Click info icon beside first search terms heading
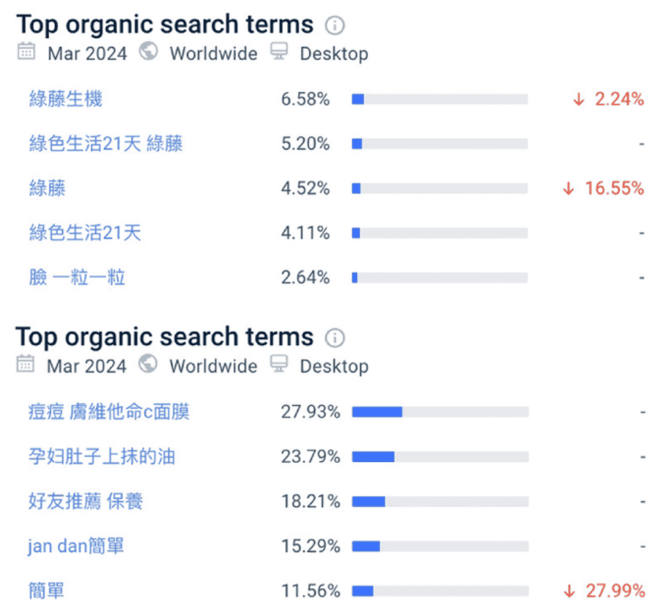 pos(334,26)
